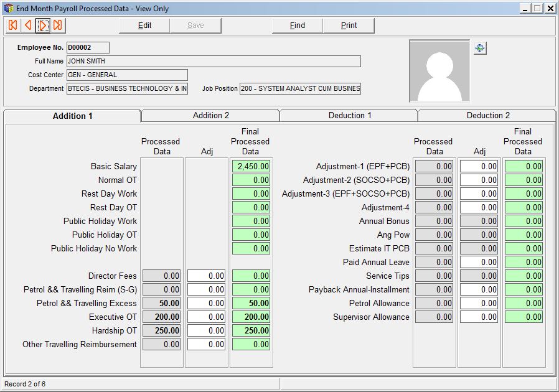Image resolution: width=559 pixels, height=392 pixels.
Task: Click the 'Annual Bonus' label
Action: pos(384,221)
